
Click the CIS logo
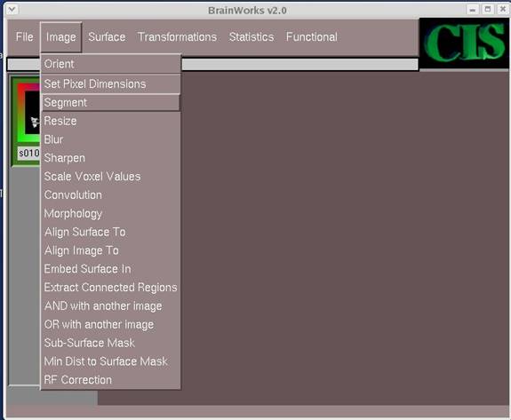[x=465, y=43]
